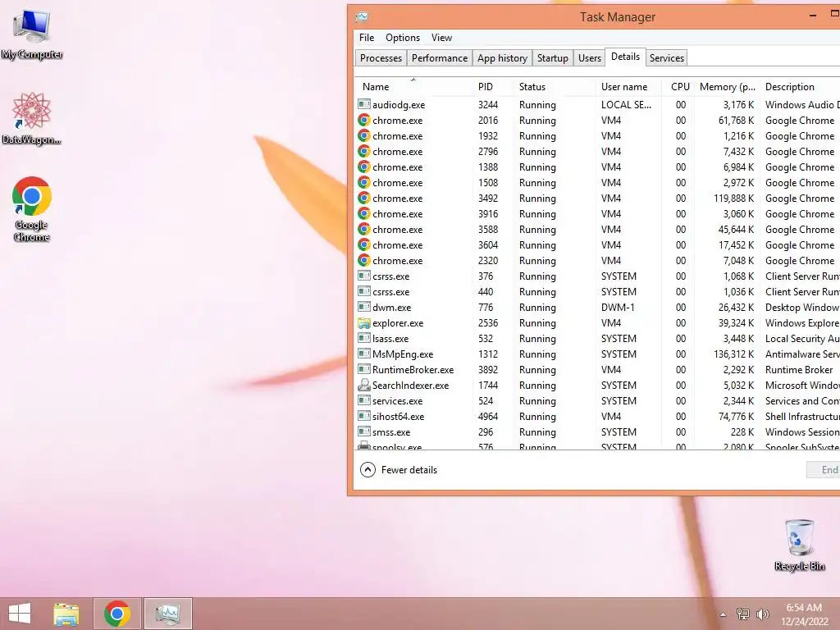The image size is (840, 630).
Task: Switch to the Processes tab
Action: point(381,58)
